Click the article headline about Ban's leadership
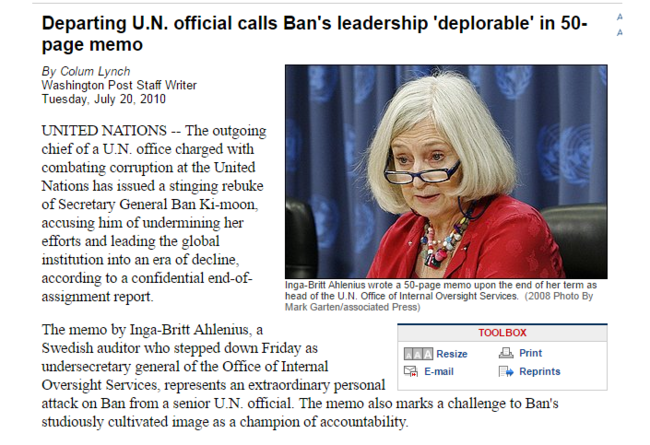Viewport: 650px width, 445px height. click(314, 34)
